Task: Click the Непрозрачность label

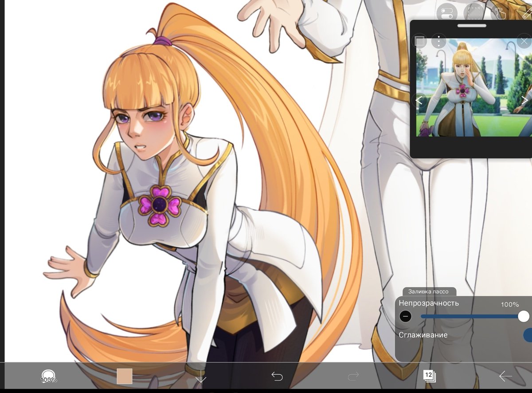Action: [429, 303]
